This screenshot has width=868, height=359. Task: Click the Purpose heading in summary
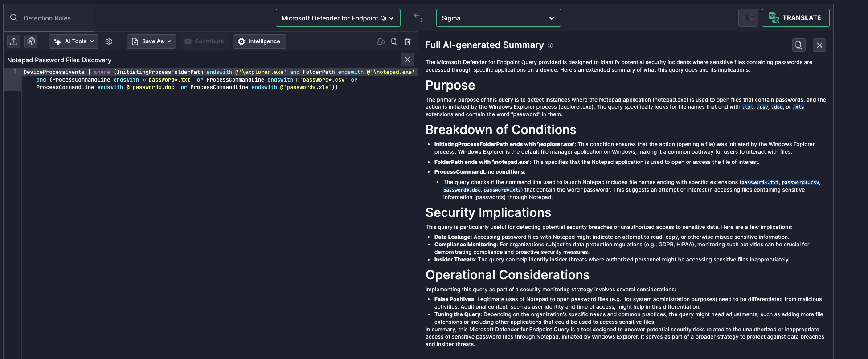[450, 85]
